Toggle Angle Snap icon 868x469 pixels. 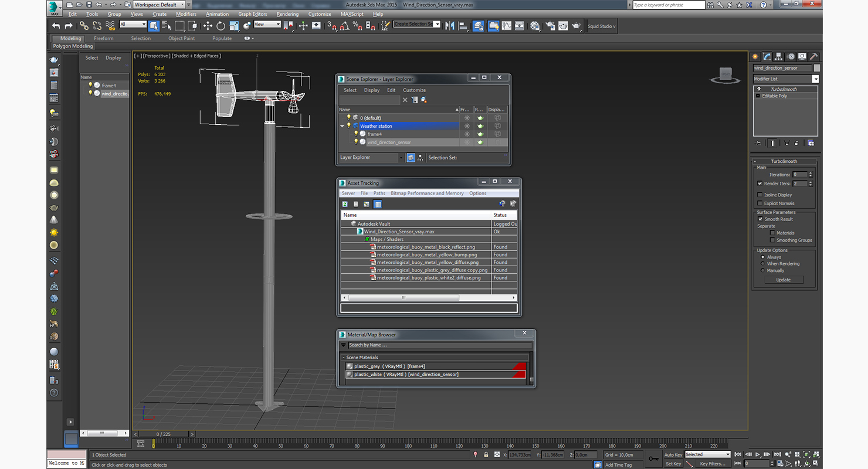(x=344, y=26)
